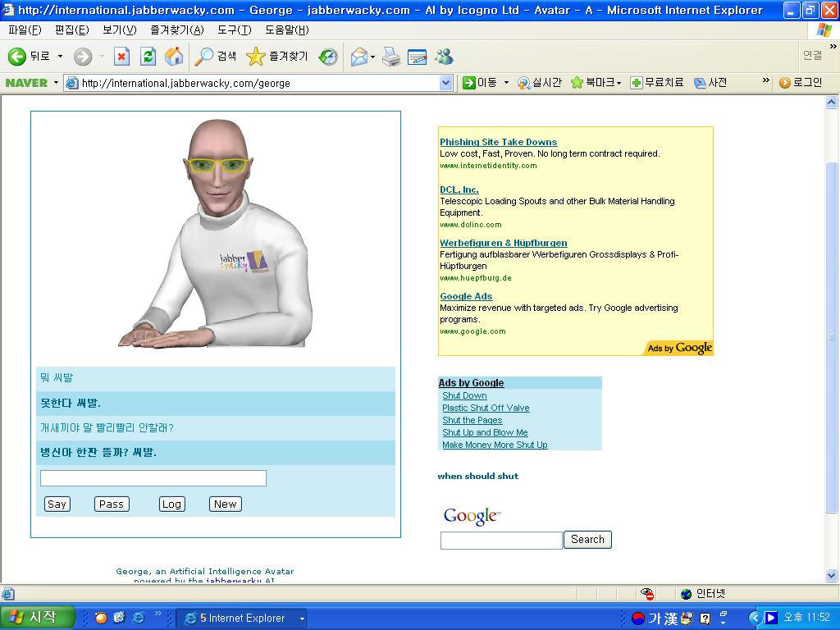Open the DCL, Inc. ad link

tap(459, 189)
